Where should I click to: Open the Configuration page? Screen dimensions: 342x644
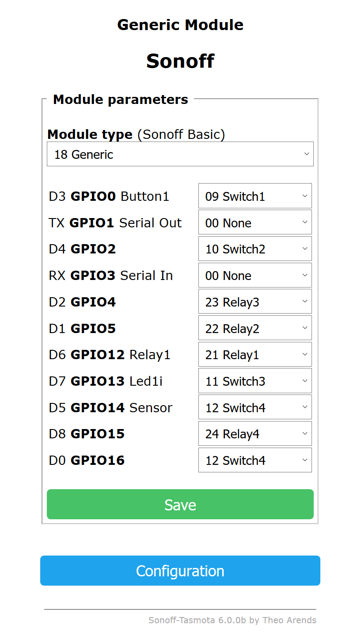(180, 571)
